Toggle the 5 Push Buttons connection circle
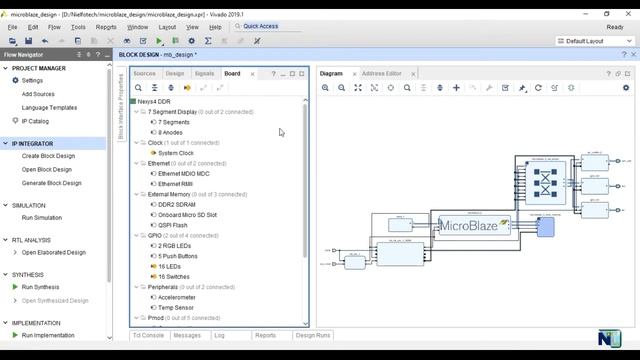 point(153,256)
